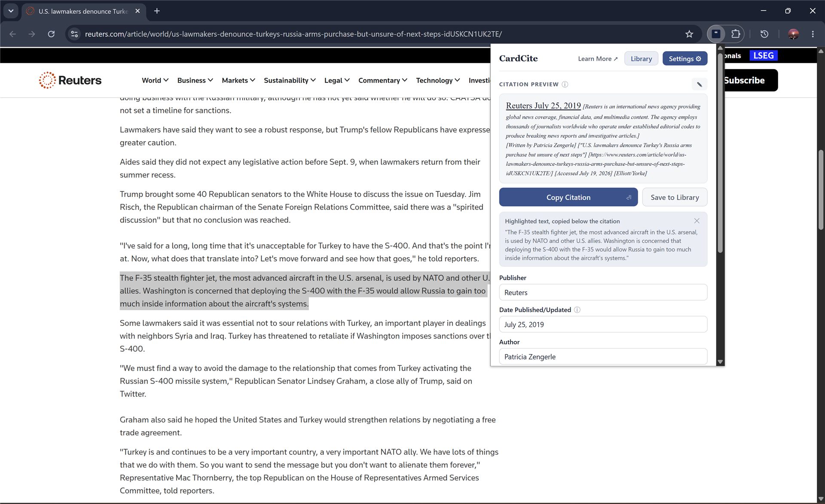
Task: Click the Subscribe button
Action: click(x=751, y=80)
